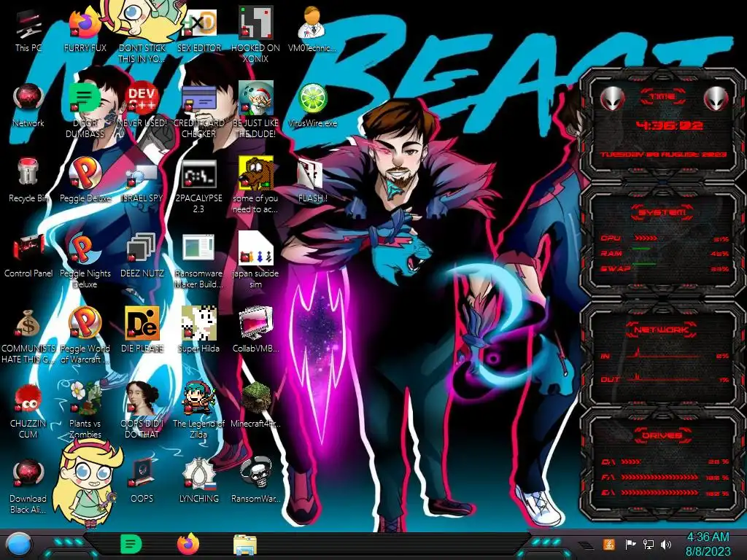Open the CollabVMB desktop icon
Viewport: 747px width, 560px height.
tap(255, 323)
